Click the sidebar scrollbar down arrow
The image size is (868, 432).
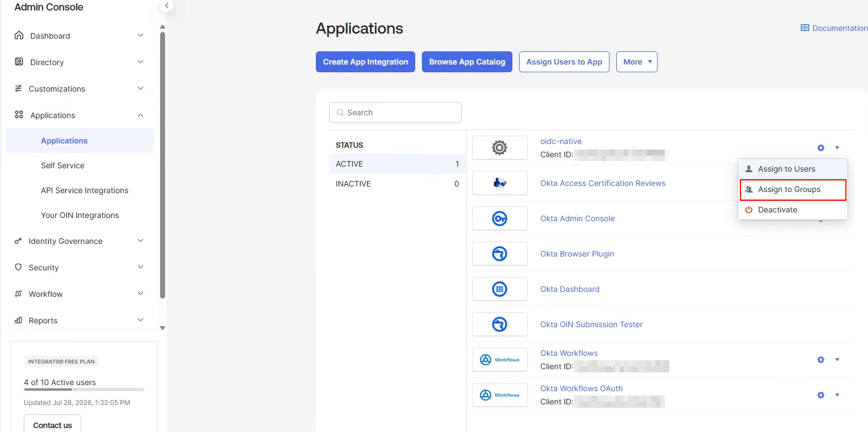162,328
